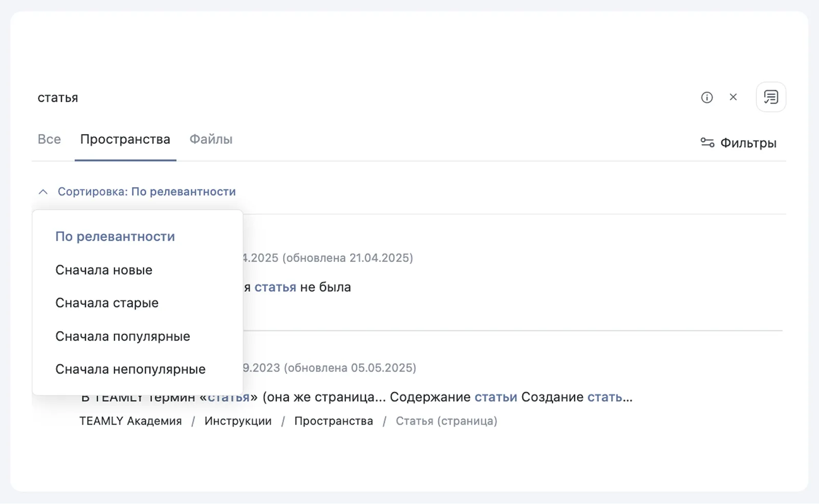This screenshot has width=819, height=504.
Task: Clear the search query with X
Action: pyautogui.click(x=733, y=97)
